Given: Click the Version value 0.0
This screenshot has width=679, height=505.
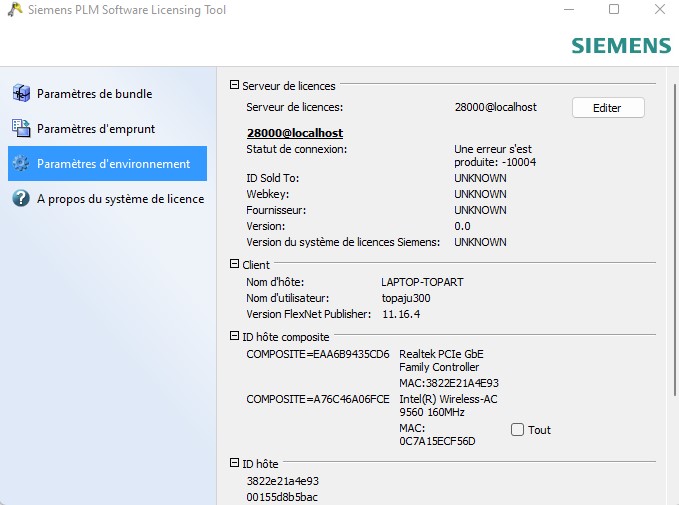Looking at the screenshot, I should (462, 226).
